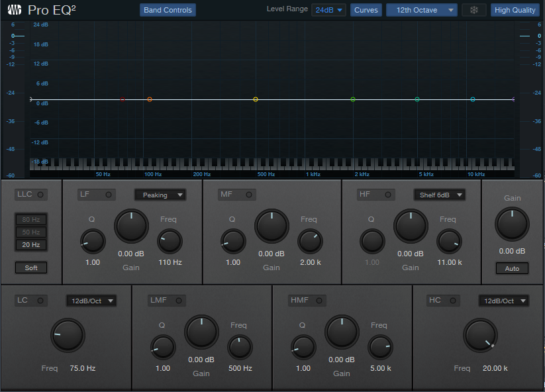
Task: Click the LC Freq value 75.0 Hz
Action: 83,368
